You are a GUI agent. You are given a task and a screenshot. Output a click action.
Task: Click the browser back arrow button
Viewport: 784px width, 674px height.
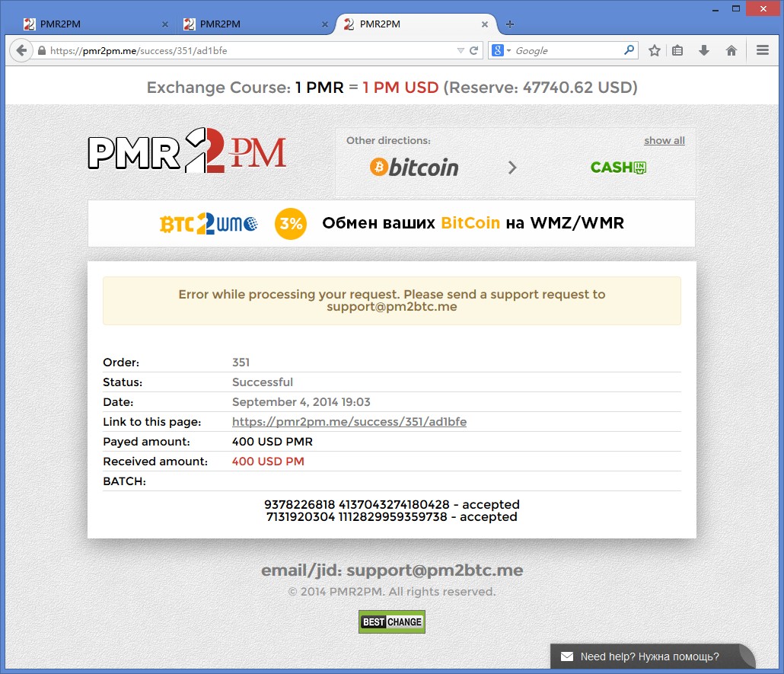[x=21, y=50]
